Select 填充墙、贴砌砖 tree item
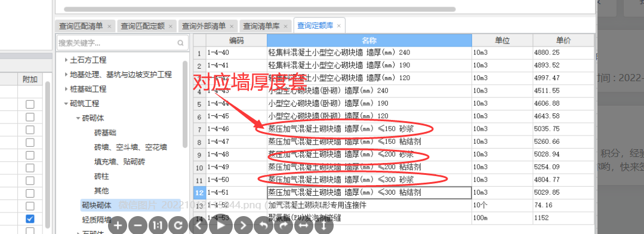Screen dimensions: 644x234 click(x=119, y=162)
